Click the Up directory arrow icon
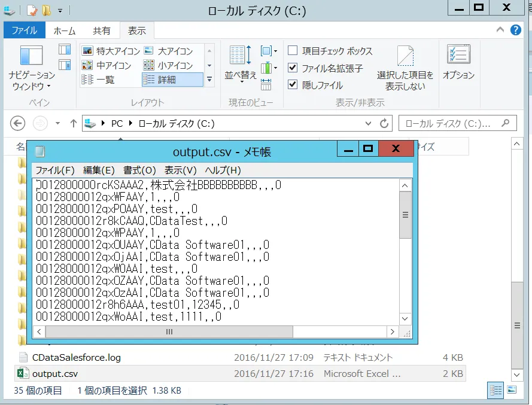 pos(74,124)
